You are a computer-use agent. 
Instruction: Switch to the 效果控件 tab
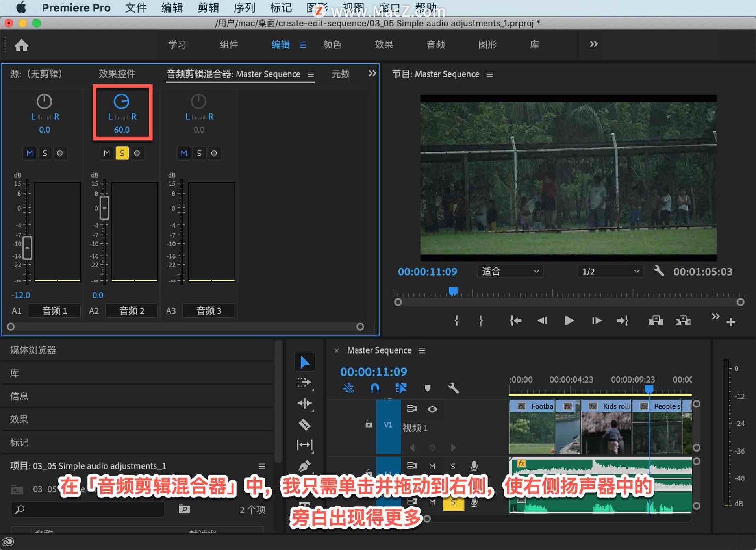click(x=117, y=74)
